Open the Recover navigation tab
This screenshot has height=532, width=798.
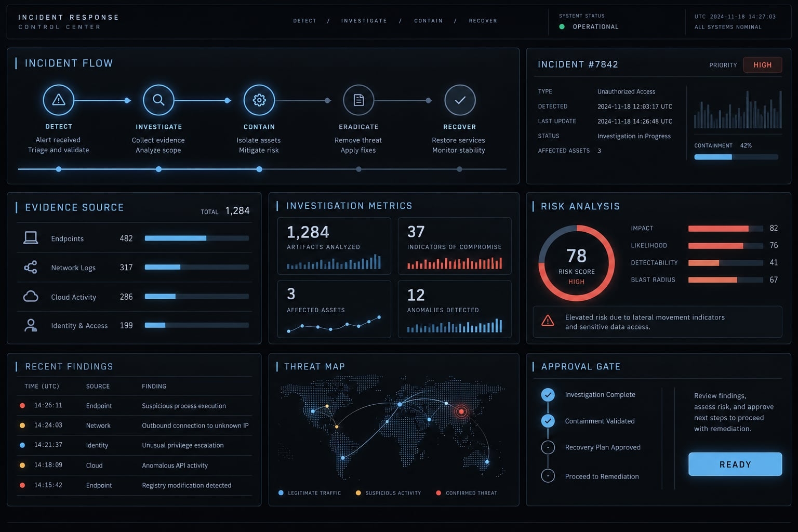(x=483, y=21)
